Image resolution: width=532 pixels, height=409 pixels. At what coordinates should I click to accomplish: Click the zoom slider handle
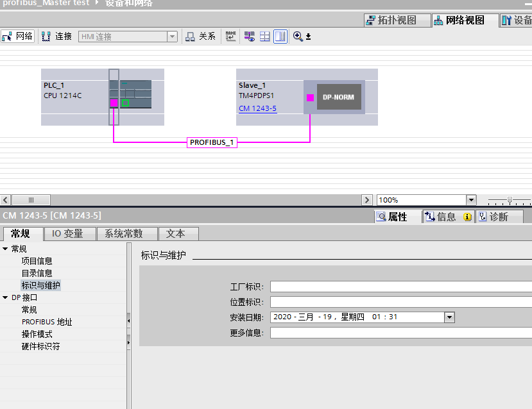pos(510,200)
